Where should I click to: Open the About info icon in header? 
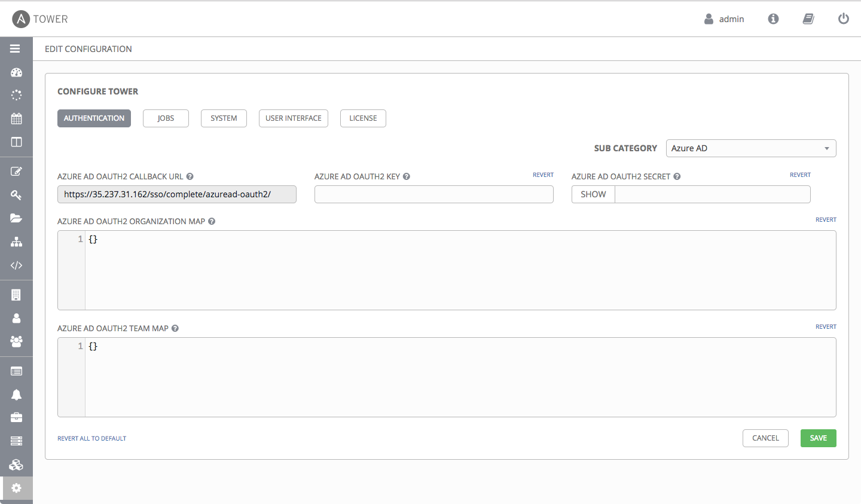click(773, 19)
